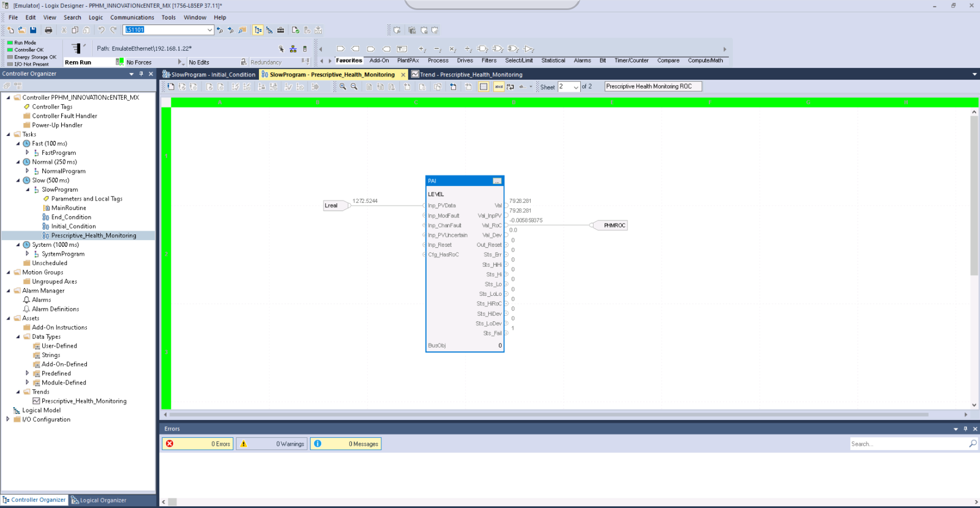980x508 pixels.
Task: Click the Open project folder icon
Action: [x=22, y=30]
